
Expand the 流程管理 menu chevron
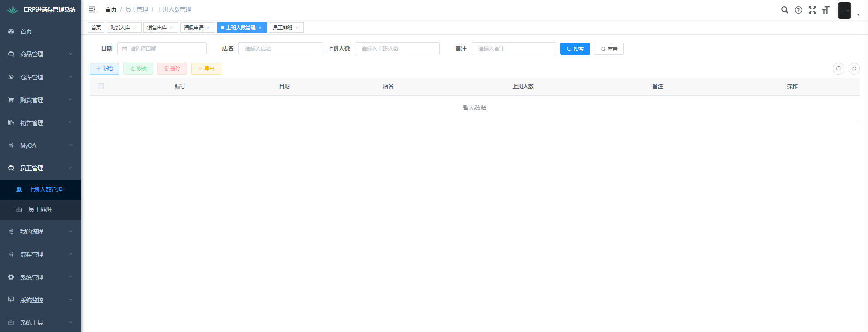click(x=71, y=254)
